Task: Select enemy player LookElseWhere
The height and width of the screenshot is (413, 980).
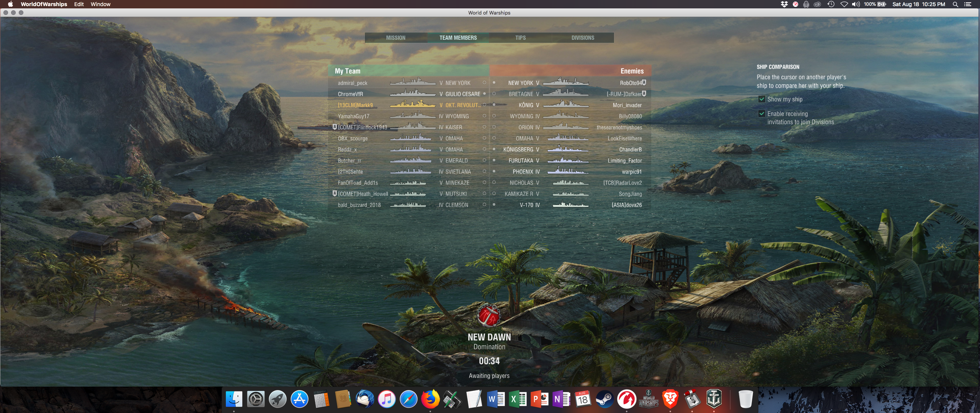Action: point(625,138)
